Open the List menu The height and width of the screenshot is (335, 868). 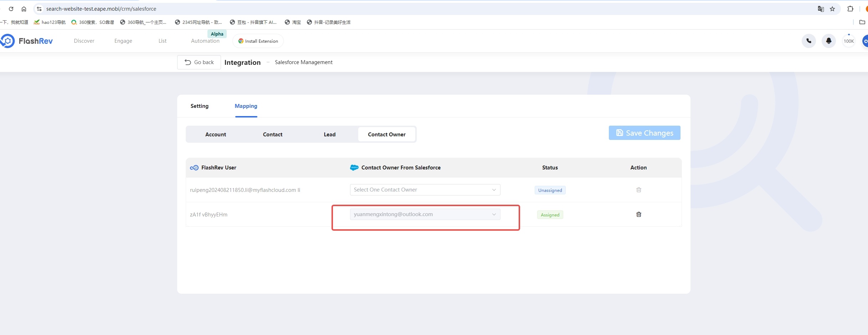pyautogui.click(x=163, y=41)
